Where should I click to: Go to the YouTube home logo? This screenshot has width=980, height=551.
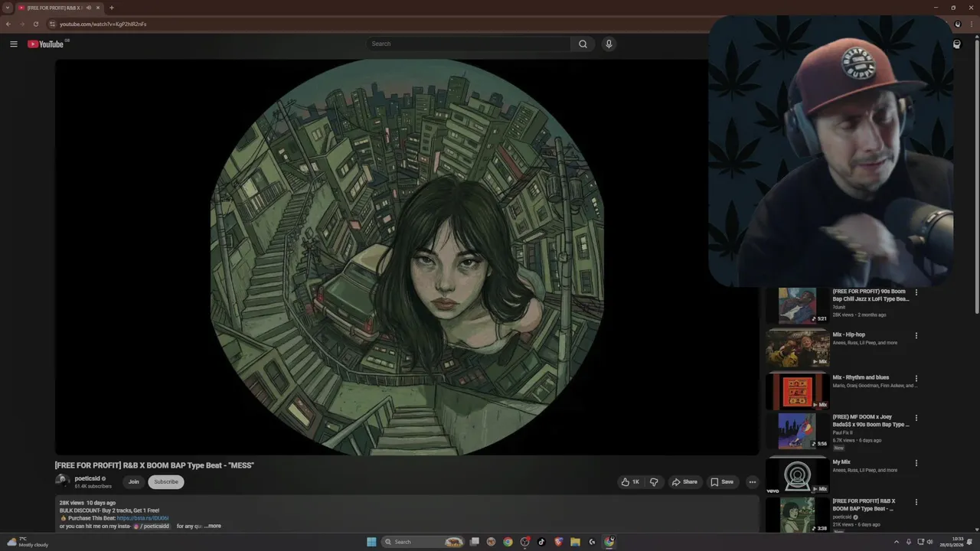click(46, 44)
